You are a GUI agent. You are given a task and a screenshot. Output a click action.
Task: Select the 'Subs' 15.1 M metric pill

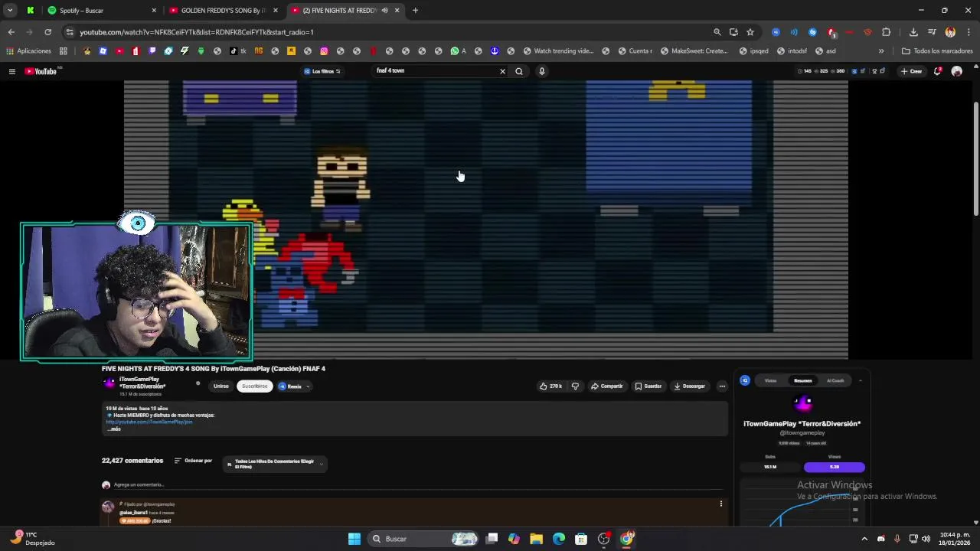pos(770,467)
